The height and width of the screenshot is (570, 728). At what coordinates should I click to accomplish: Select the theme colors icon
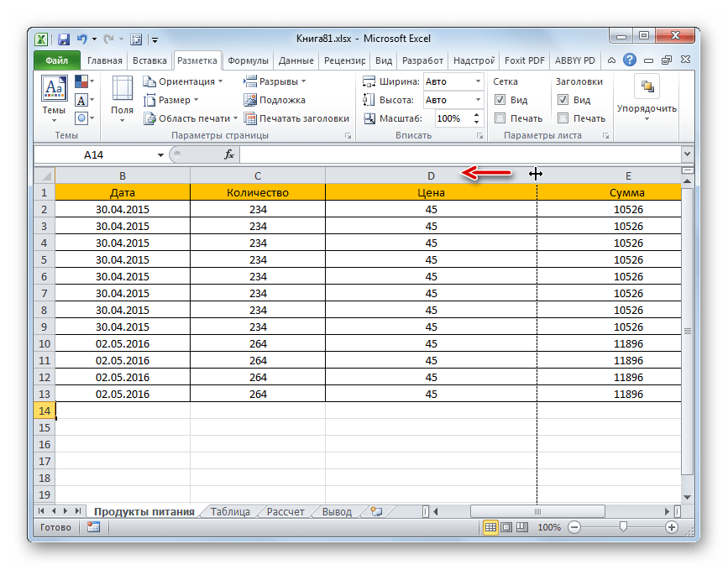81,80
